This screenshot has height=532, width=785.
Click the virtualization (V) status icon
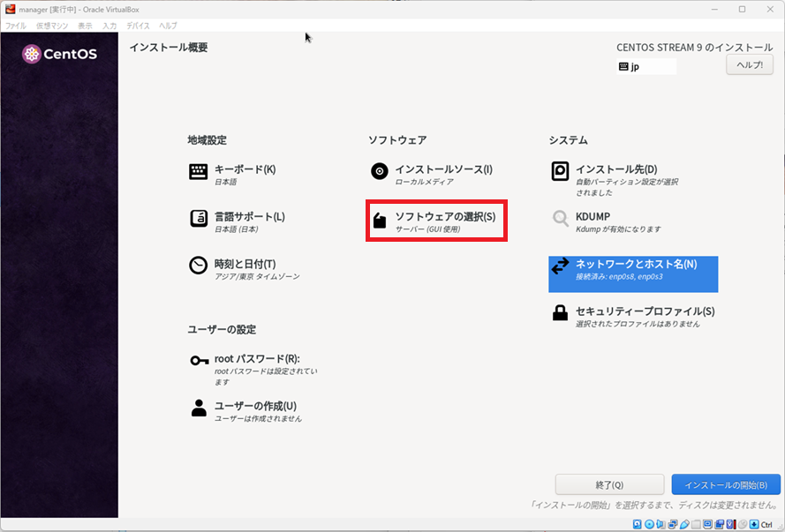coord(731,524)
